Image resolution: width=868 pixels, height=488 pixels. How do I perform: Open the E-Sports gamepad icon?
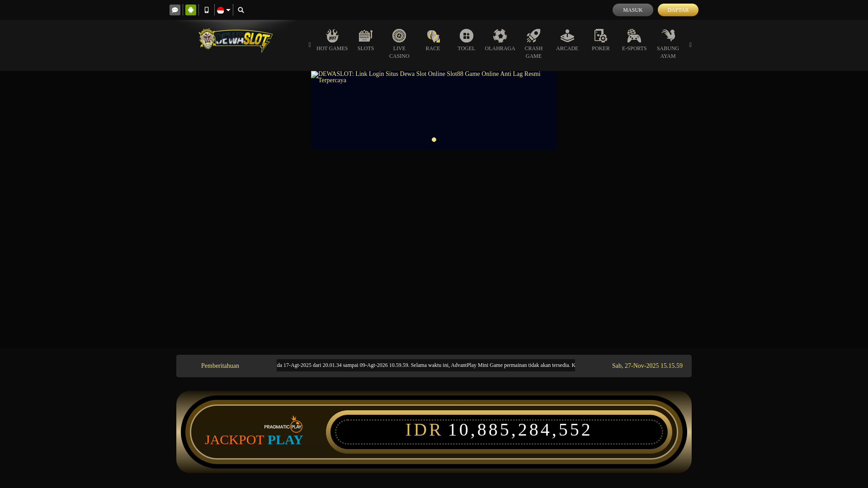pyautogui.click(x=634, y=35)
